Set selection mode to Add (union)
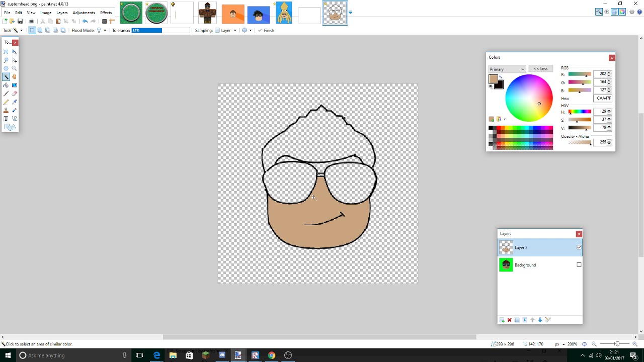Image resolution: width=644 pixels, height=362 pixels. pyautogui.click(x=40, y=30)
